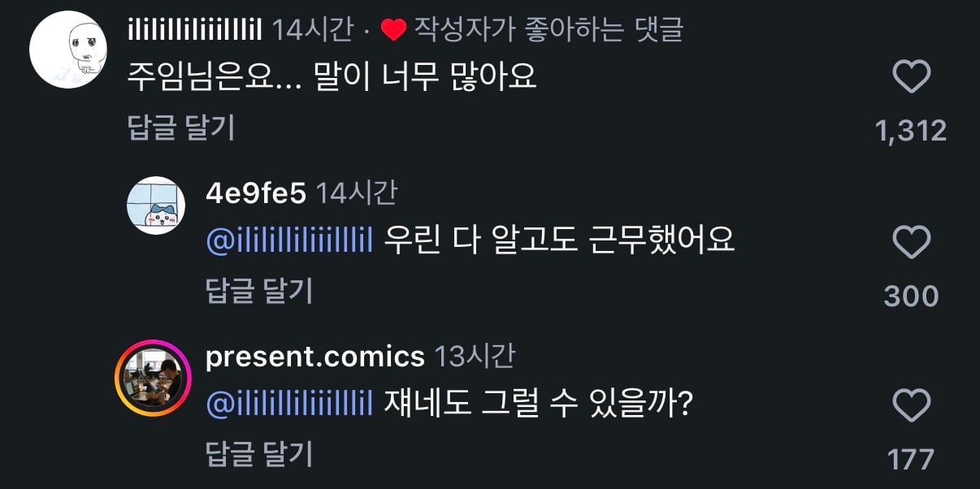Visit the present.comics username link
Viewport: 980px width, 489px height.
[315, 357]
